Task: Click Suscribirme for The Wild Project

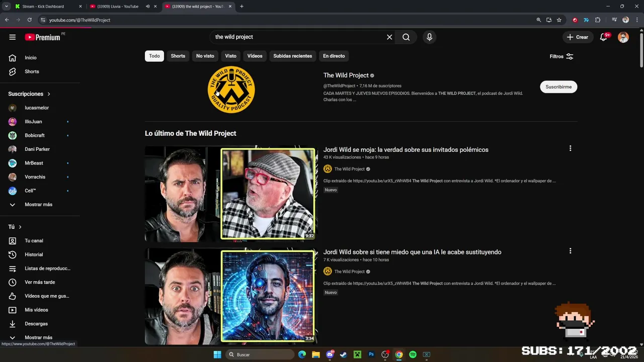Action: [x=558, y=86]
